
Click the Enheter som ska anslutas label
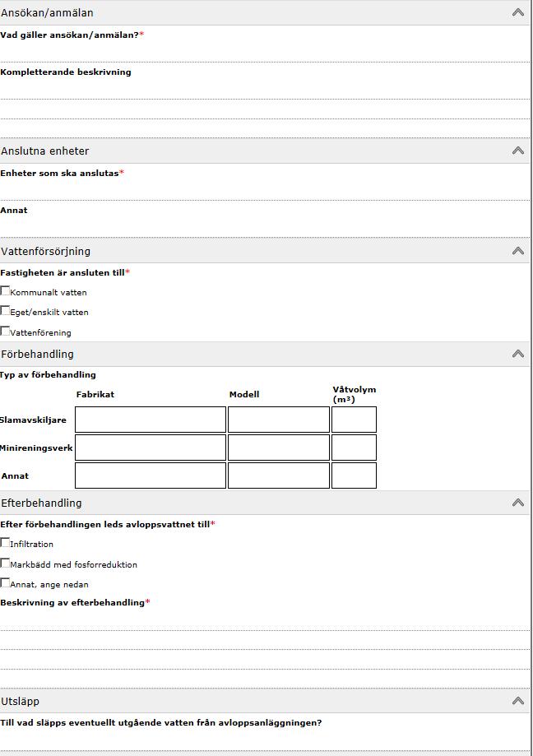tap(60, 173)
